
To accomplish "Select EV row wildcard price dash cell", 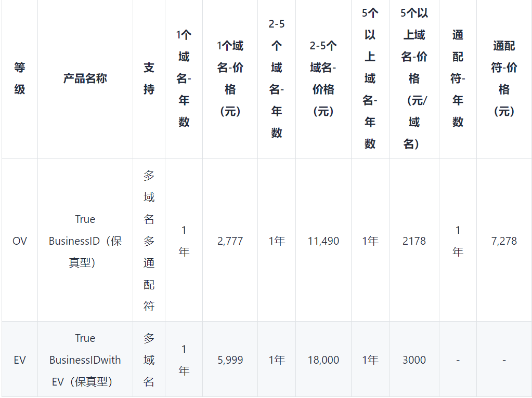I will tap(504, 360).
